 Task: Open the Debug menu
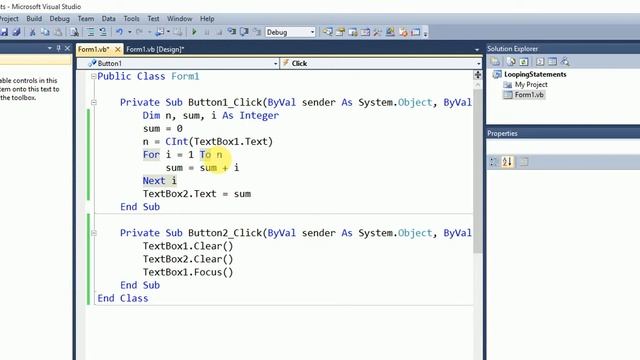coord(60,19)
